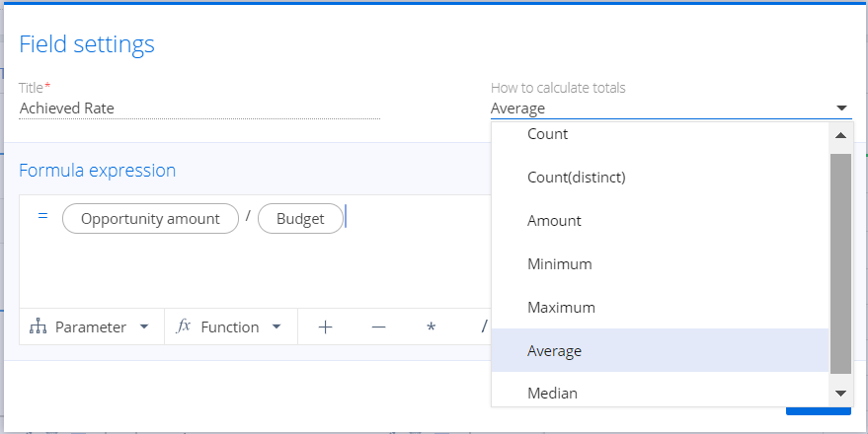Image resolution: width=868 pixels, height=434 pixels.
Task: Click the 'Formula expression' heading
Action: (98, 171)
